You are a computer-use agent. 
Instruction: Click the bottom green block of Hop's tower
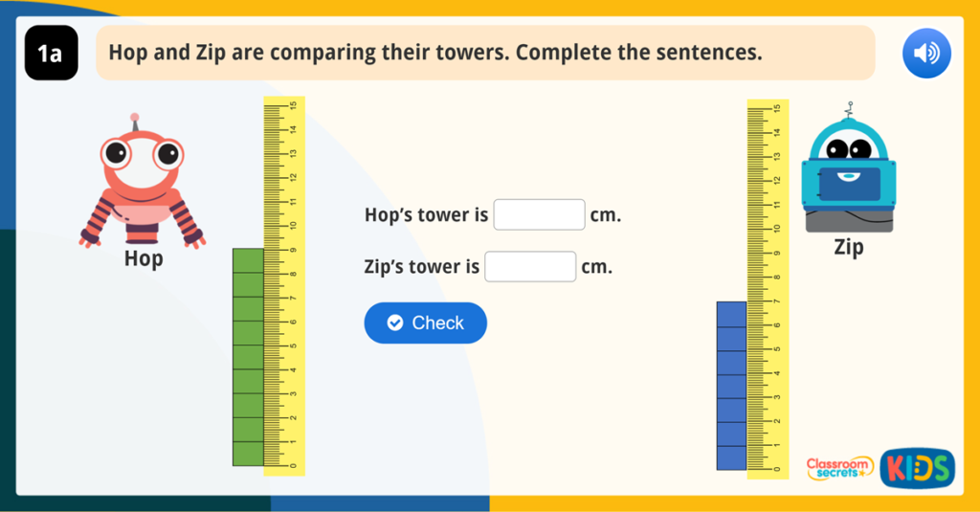pyautogui.click(x=248, y=454)
